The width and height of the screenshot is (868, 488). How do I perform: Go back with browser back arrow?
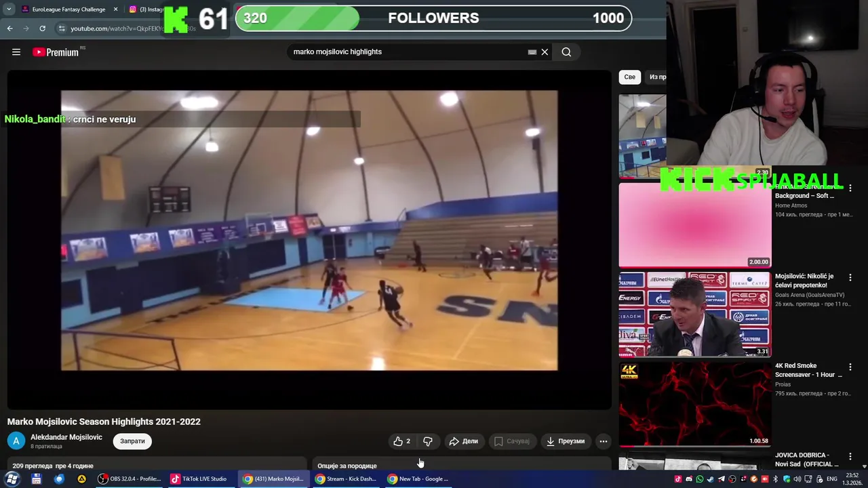9,28
